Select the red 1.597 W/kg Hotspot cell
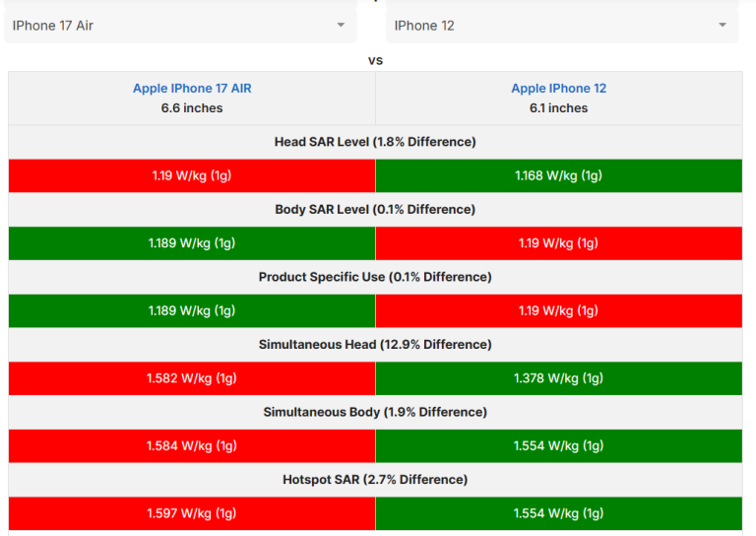 (192, 513)
